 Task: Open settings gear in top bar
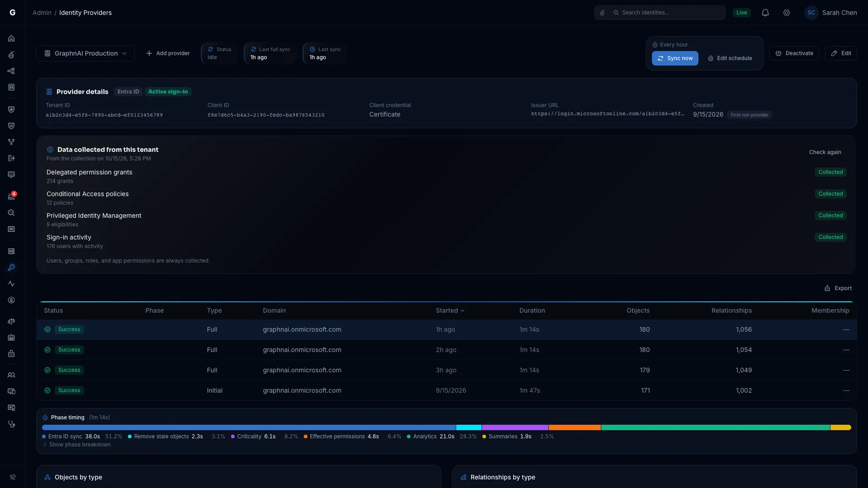pos(787,13)
